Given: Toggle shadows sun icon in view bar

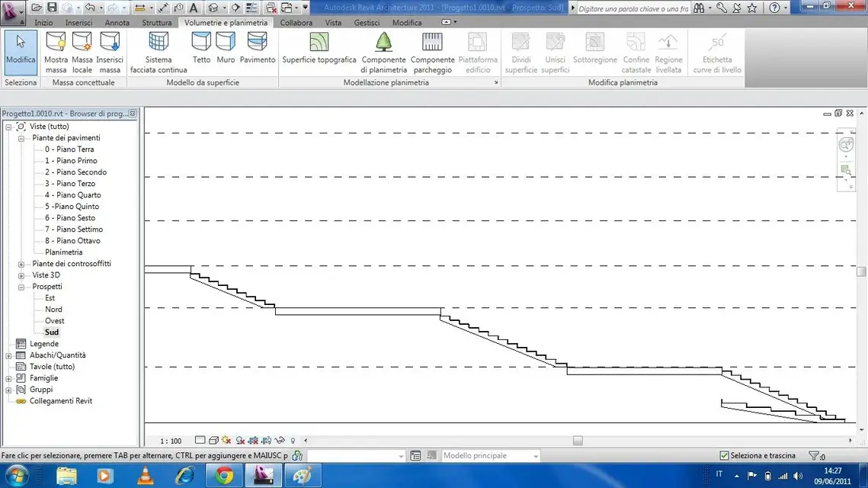Looking at the screenshot, I should pyautogui.click(x=226, y=441).
